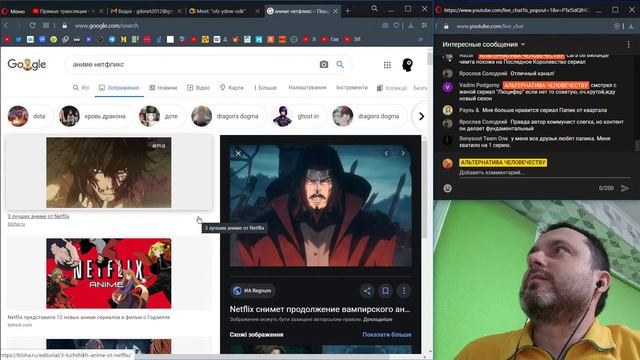The width and height of the screenshot is (640, 360).
Task: Open 'Интересные сообщения' chat filter dropdown
Action: (x=484, y=44)
